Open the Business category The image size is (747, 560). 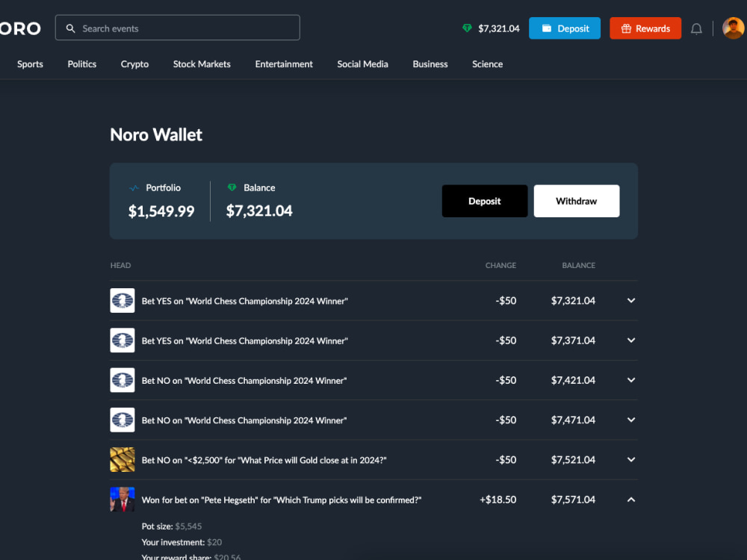click(430, 64)
